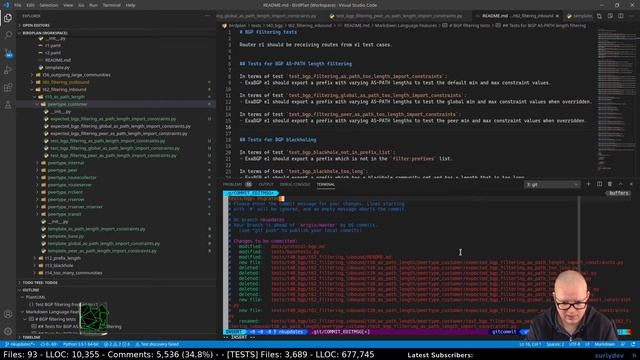This screenshot has width=640, height=360.
Task: Open the Selection menu
Action: (49, 5)
